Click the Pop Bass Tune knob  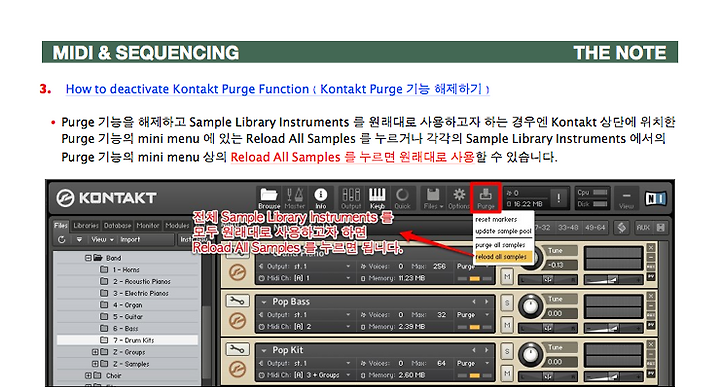pos(530,306)
